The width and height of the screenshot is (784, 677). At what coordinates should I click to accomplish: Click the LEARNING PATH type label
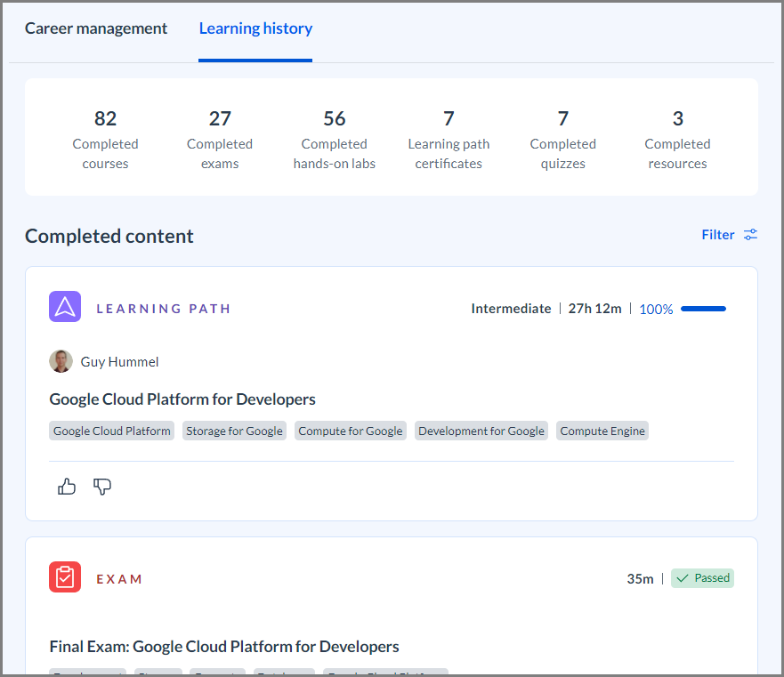(x=164, y=309)
